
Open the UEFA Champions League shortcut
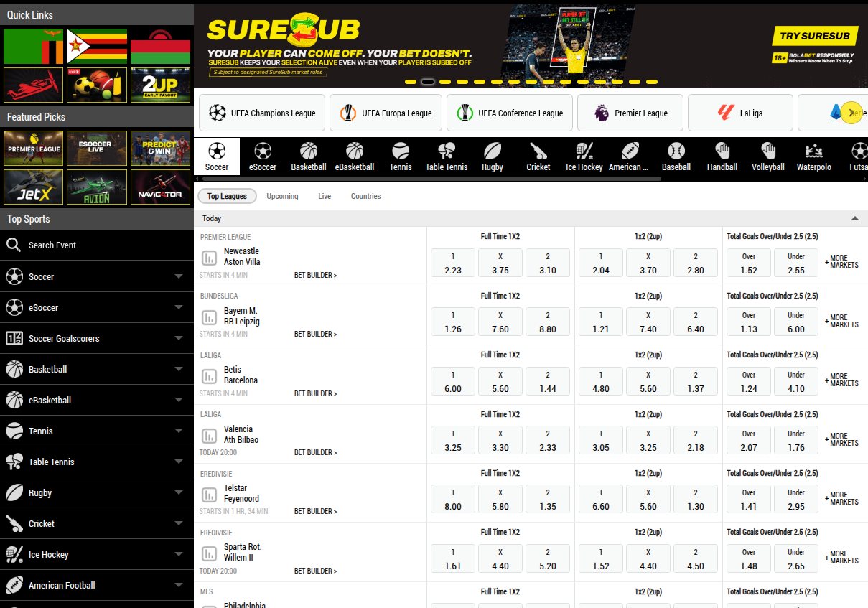(262, 113)
